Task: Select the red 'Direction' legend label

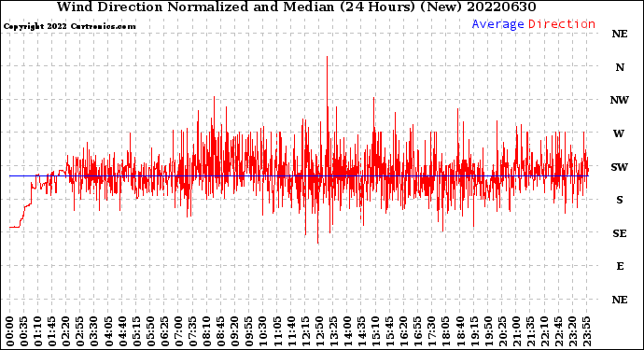Action: click(562, 24)
